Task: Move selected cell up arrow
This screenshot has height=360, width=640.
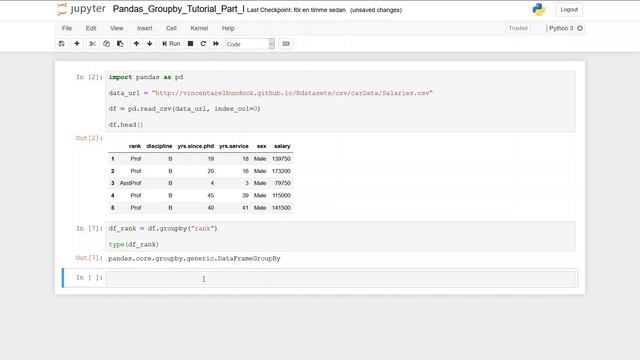Action: point(136,44)
